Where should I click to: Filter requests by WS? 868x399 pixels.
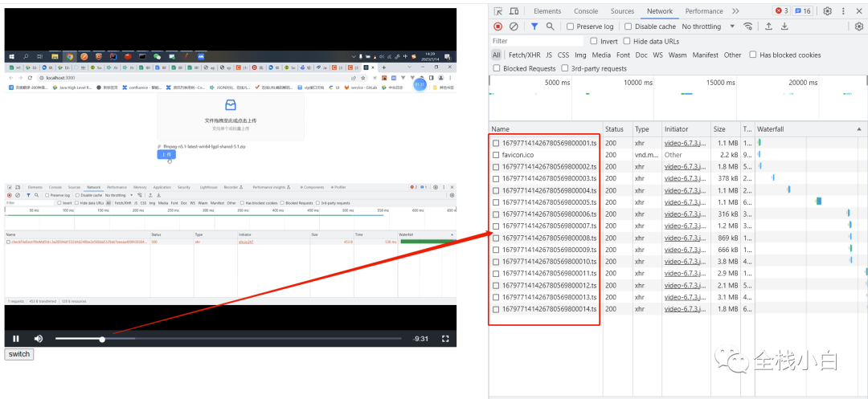point(657,55)
